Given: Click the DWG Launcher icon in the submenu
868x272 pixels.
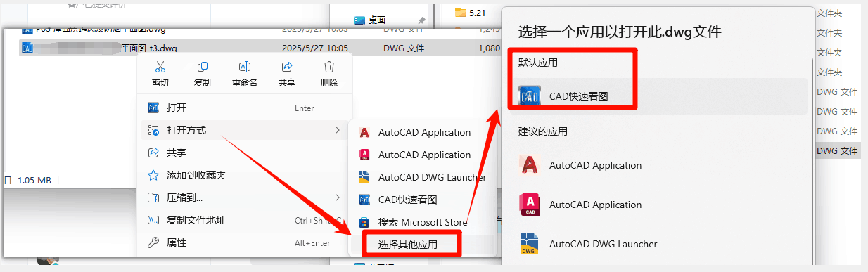Looking at the screenshot, I should 364,177.
